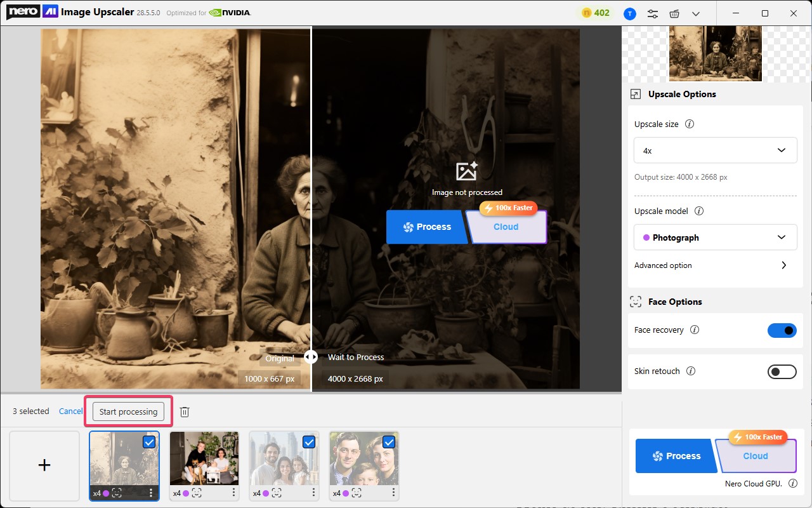Show info icon next to Face recovery
812x508 pixels.
click(x=695, y=330)
